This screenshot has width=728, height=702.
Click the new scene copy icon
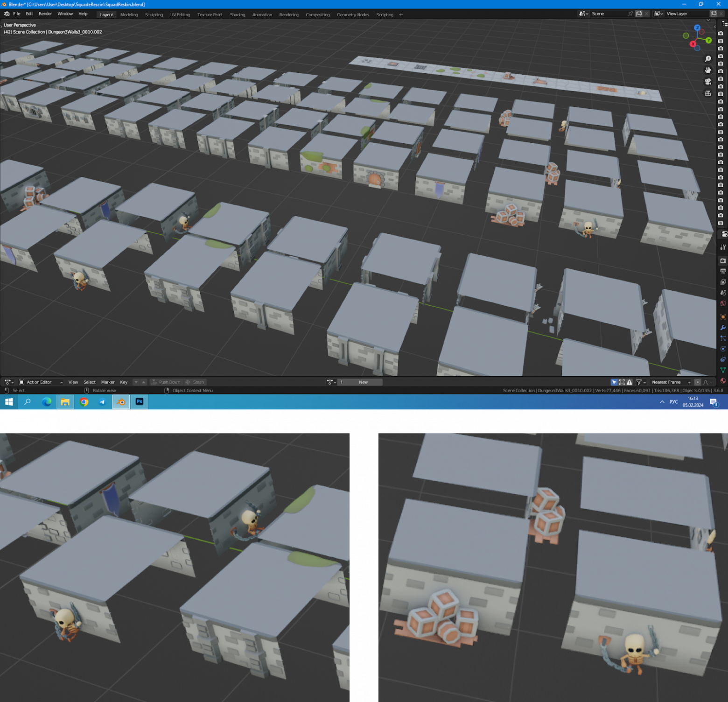coord(639,14)
